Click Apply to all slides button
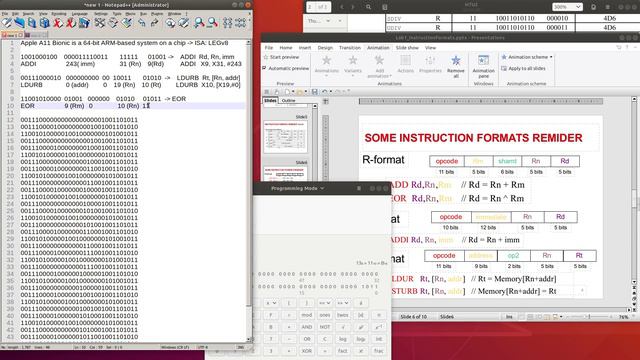Image resolution: width=640 pixels, height=360 pixels. (x=523, y=69)
